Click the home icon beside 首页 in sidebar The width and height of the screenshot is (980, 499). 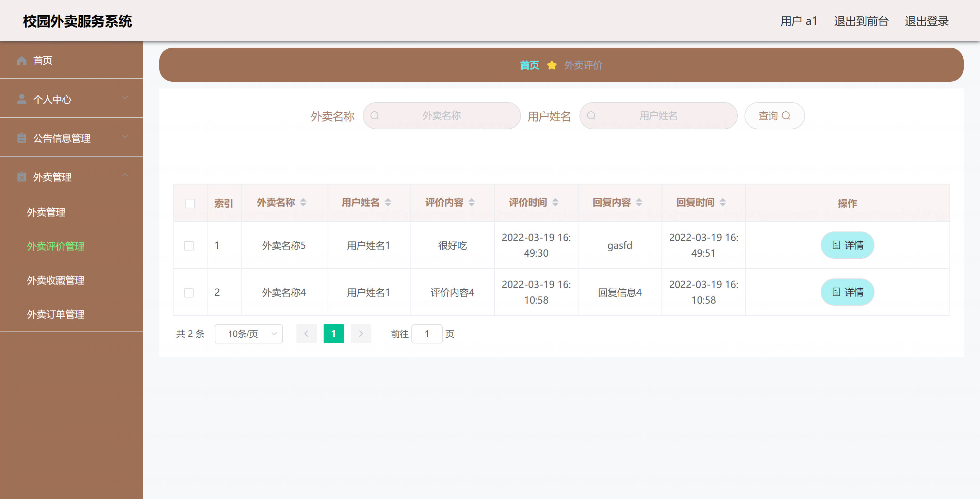(22, 61)
